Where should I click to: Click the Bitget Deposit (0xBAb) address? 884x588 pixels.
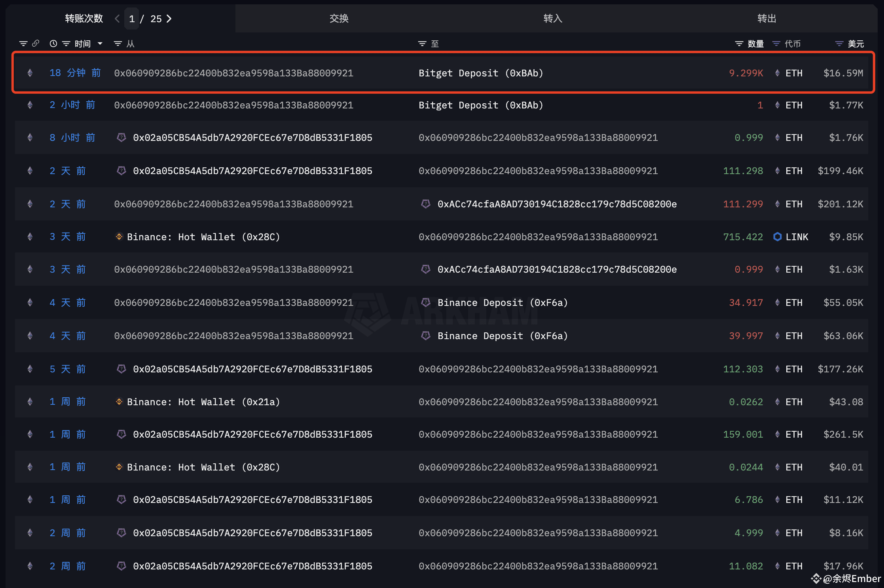[x=481, y=73]
